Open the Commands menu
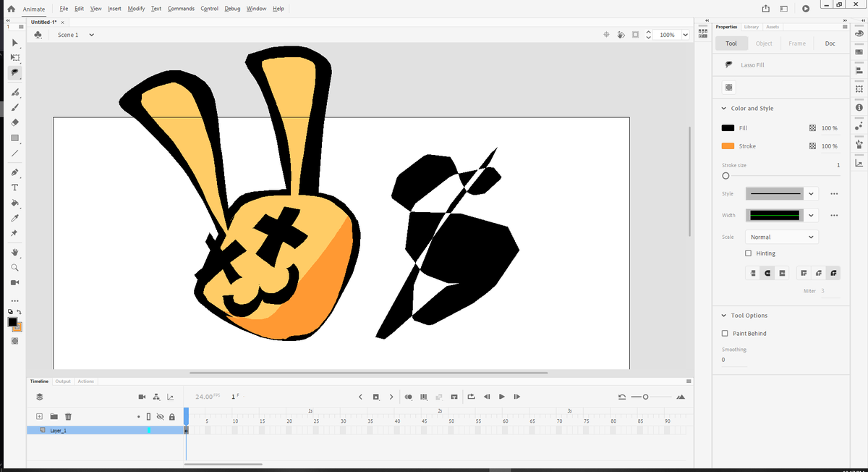Image resolution: width=868 pixels, height=472 pixels. coord(181,9)
